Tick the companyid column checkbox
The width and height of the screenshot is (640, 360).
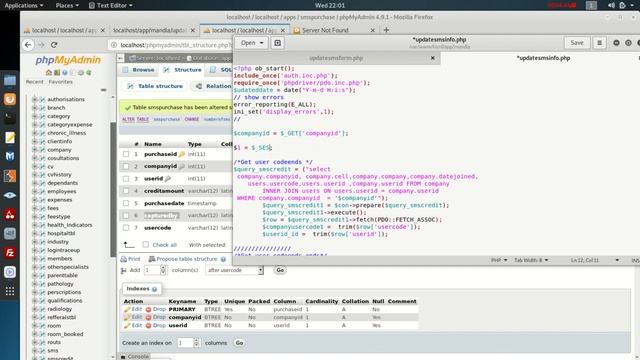tap(126, 166)
